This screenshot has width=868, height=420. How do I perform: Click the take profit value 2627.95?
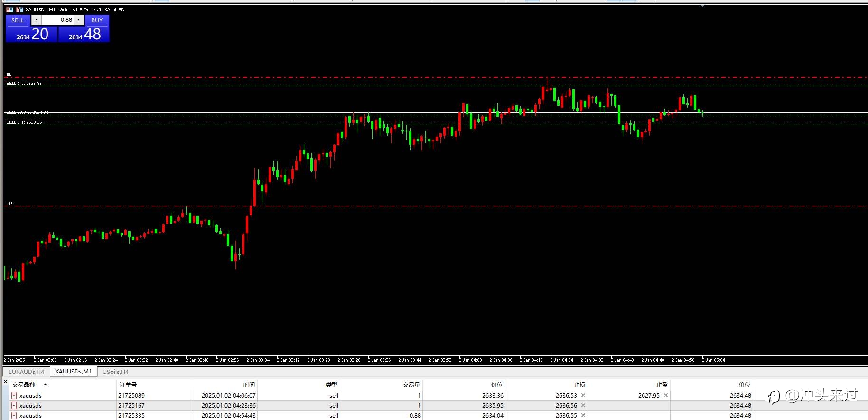click(x=649, y=395)
